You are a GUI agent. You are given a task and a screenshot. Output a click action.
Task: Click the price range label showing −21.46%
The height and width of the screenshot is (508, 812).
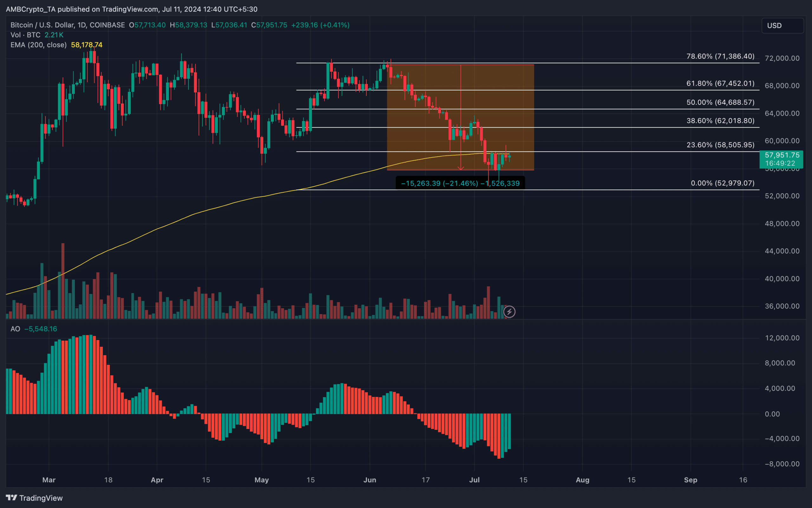(460, 184)
